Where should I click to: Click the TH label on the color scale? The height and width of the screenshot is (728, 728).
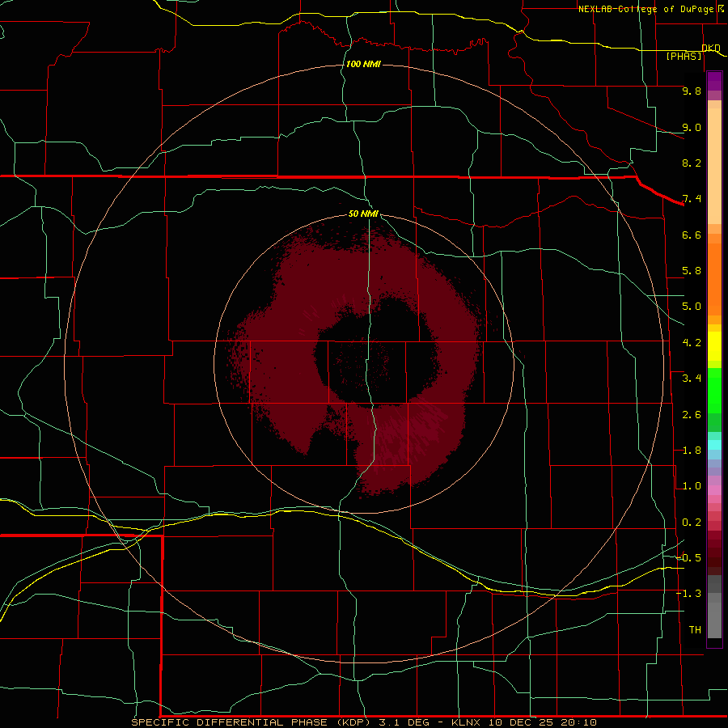coord(695,630)
